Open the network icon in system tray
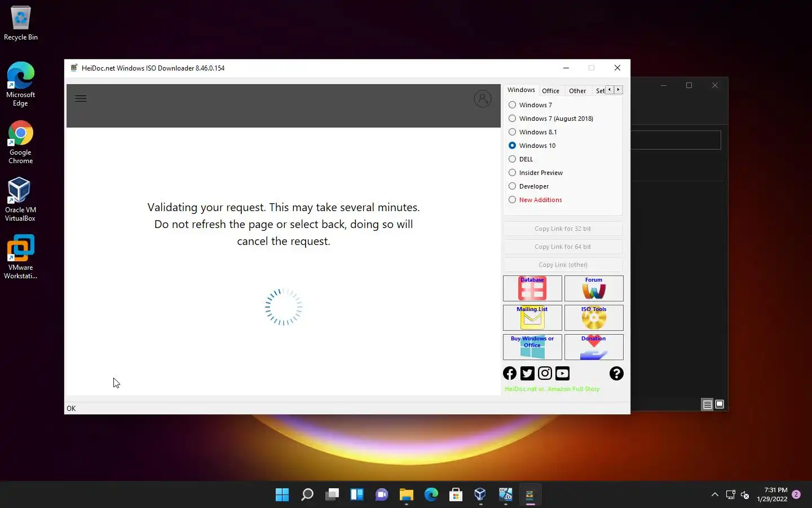 click(x=731, y=495)
